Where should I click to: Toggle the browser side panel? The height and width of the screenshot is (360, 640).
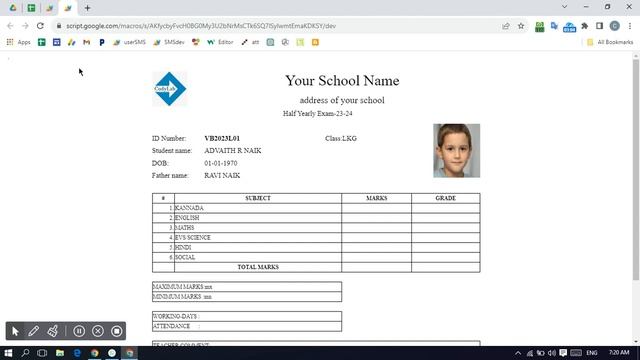tap(599, 26)
